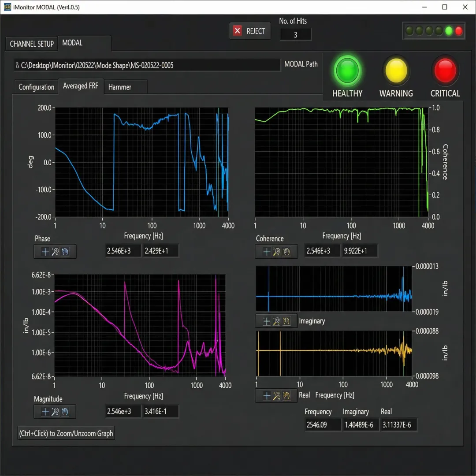Select the Phase graph crosshair cursor tool
476x476 pixels.
coord(45,252)
